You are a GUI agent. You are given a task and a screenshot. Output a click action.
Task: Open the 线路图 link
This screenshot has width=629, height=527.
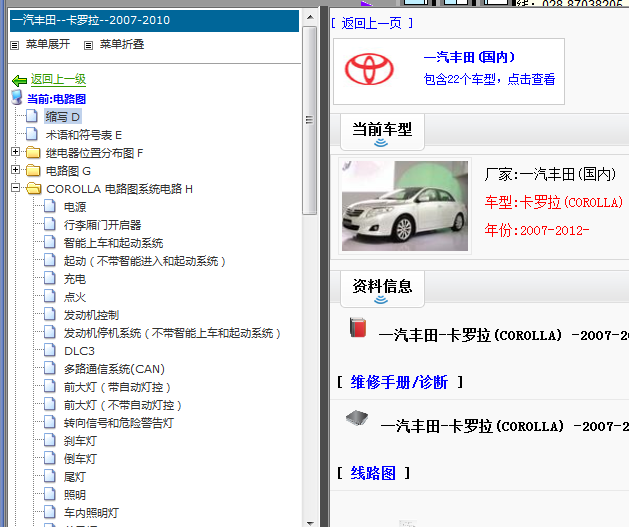(373, 473)
